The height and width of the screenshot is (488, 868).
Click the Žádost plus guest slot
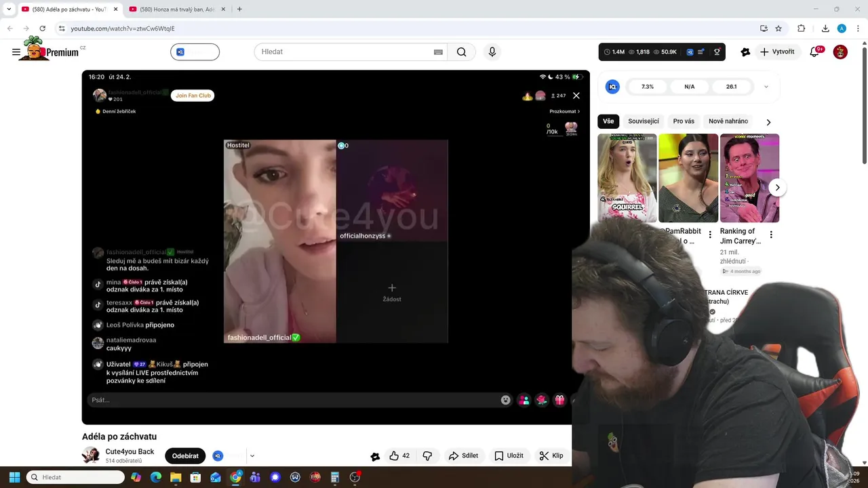tap(392, 292)
